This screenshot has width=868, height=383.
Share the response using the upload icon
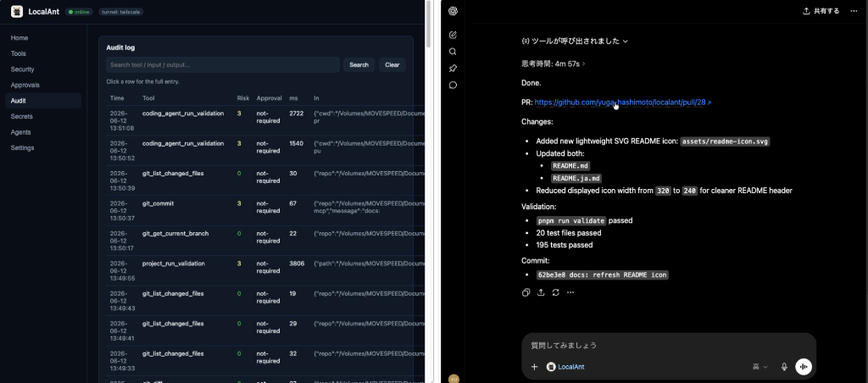[x=541, y=292]
